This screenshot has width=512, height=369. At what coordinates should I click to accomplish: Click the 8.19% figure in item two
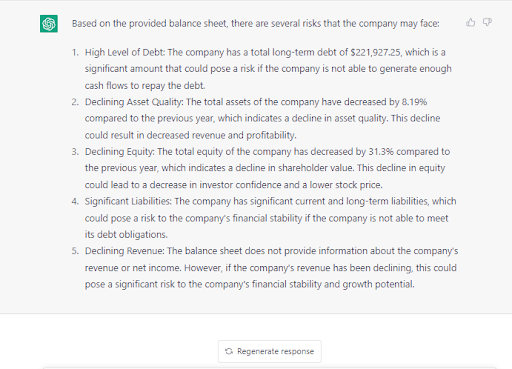coord(414,102)
